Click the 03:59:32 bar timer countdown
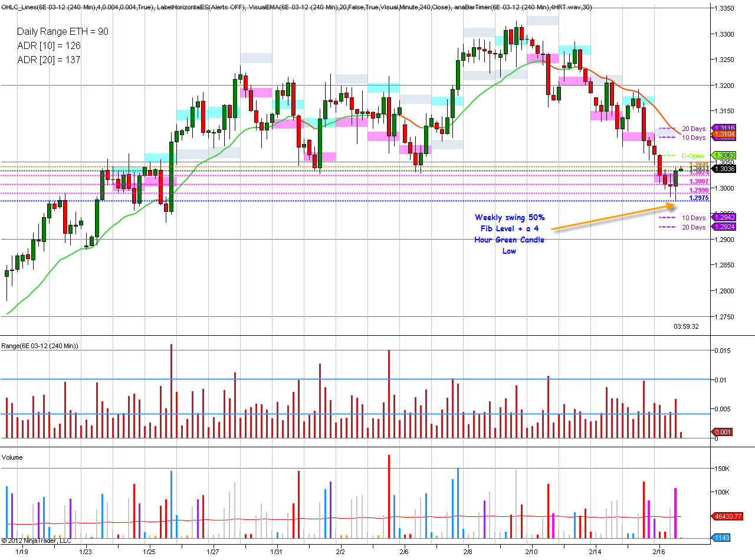The height and width of the screenshot is (560, 755). coord(687,326)
